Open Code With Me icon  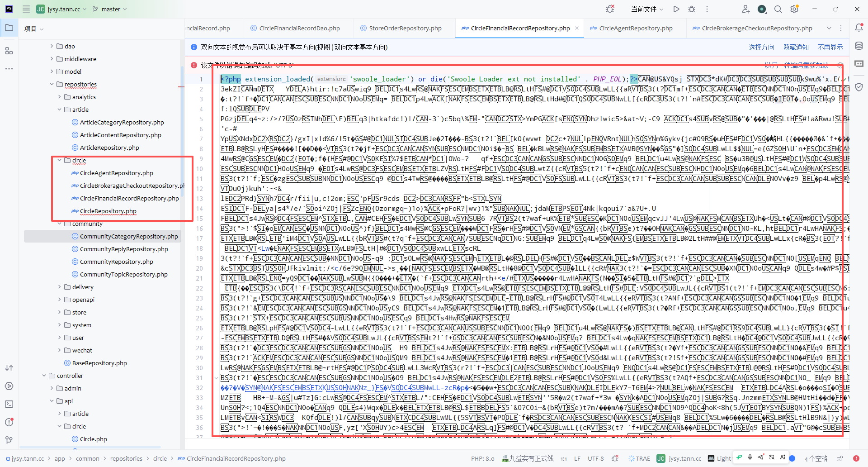coord(746,9)
